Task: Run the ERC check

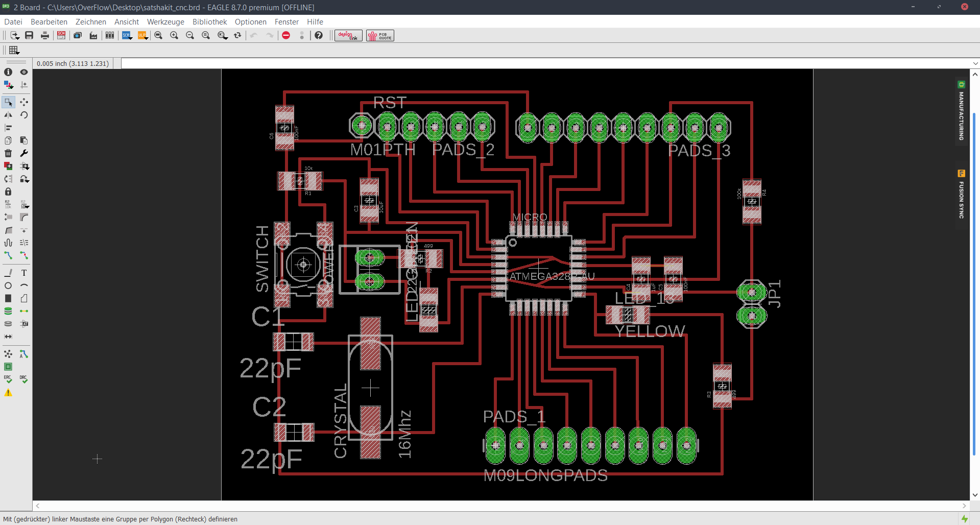Action: [x=8, y=379]
